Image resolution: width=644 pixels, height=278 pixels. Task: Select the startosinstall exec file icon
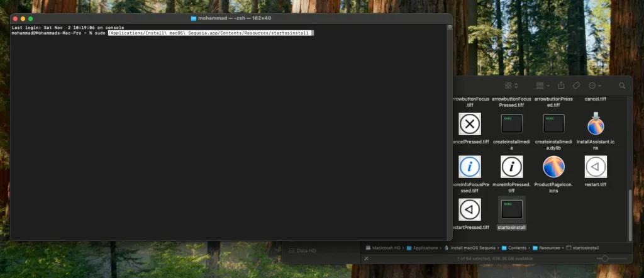pos(512,209)
